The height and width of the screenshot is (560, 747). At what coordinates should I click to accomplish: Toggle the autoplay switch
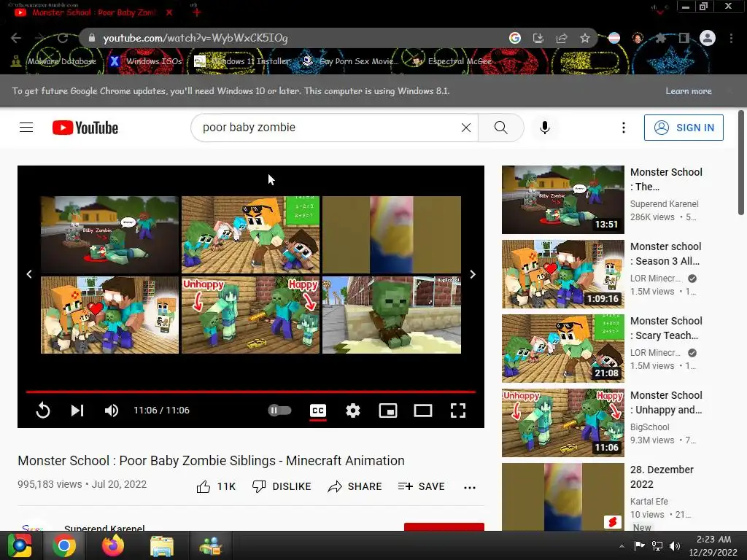click(279, 411)
